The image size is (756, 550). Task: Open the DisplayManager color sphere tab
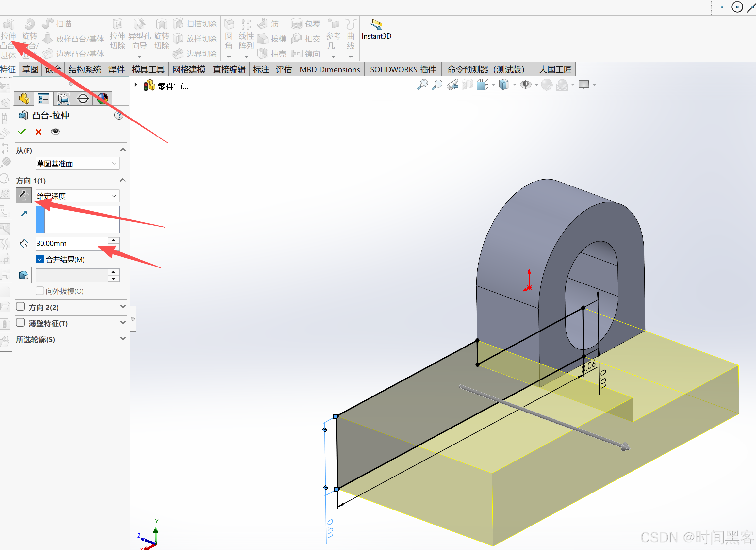point(103,99)
